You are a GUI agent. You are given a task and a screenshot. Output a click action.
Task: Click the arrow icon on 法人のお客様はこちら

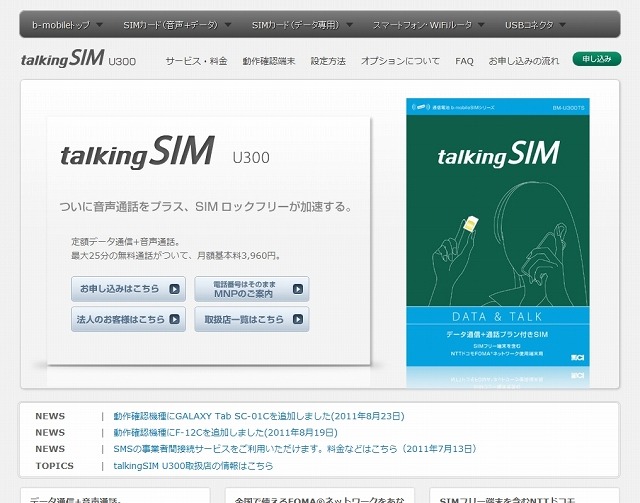[175, 319]
